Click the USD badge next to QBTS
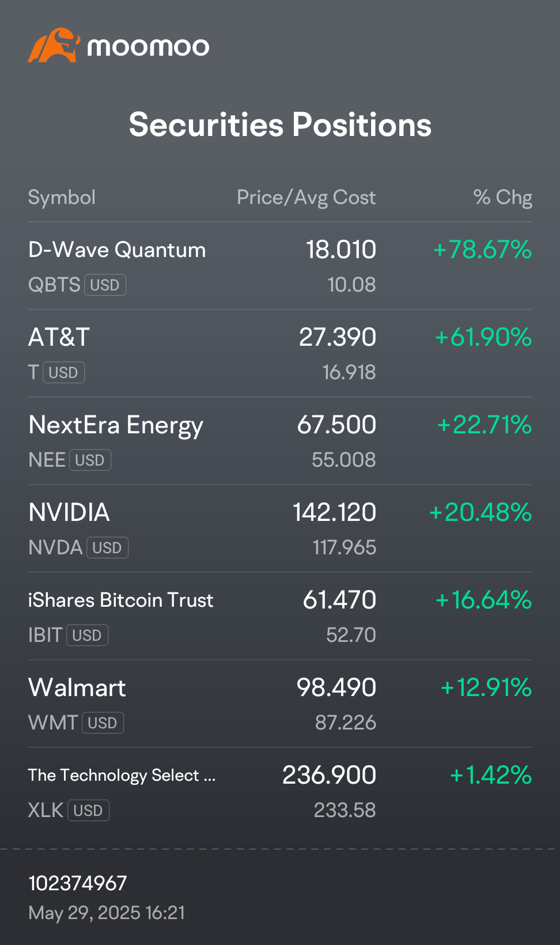Screen dimensions: 560x945 (x=105, y=285)
